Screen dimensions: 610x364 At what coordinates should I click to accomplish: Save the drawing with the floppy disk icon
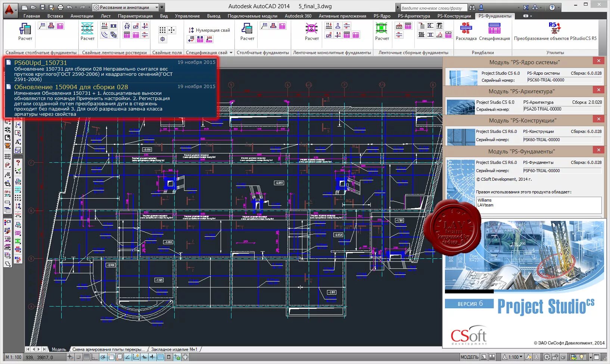click(42, 7)
